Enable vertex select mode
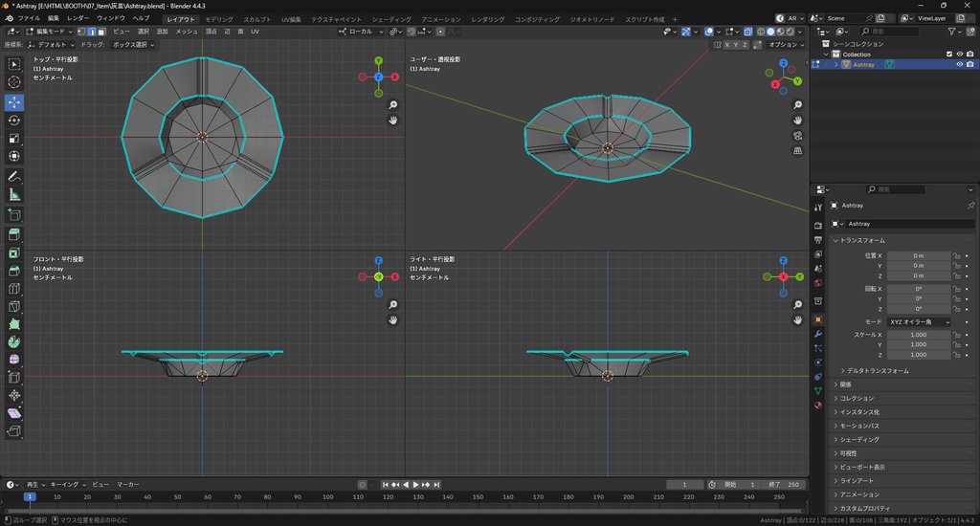The height and width of the screenshot is (526, 980). point(82,32)
